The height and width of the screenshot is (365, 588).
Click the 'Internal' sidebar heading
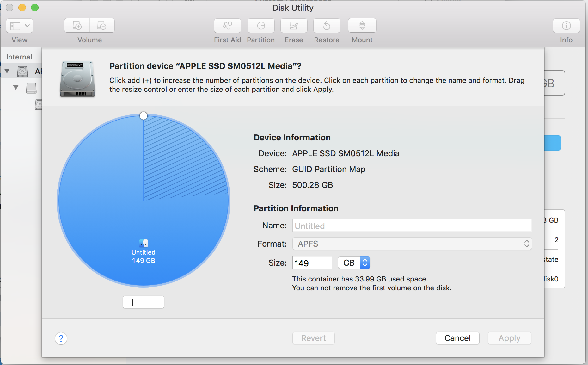(19, 57)
